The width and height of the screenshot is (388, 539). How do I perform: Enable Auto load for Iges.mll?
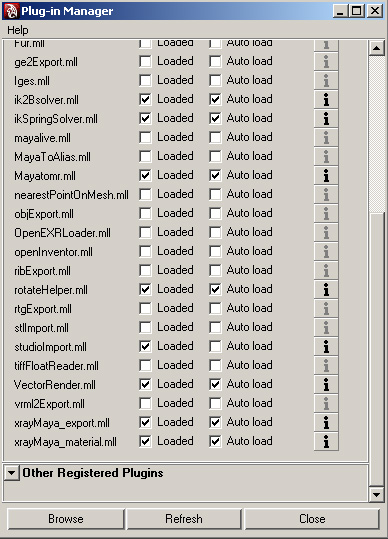215,81
